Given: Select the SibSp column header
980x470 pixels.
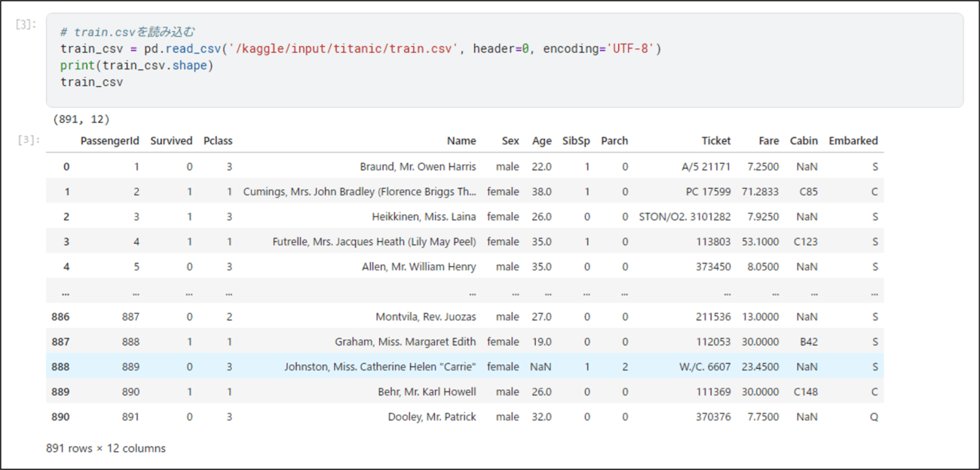Looking at the screenshot, I should click(x=576, y=141).
